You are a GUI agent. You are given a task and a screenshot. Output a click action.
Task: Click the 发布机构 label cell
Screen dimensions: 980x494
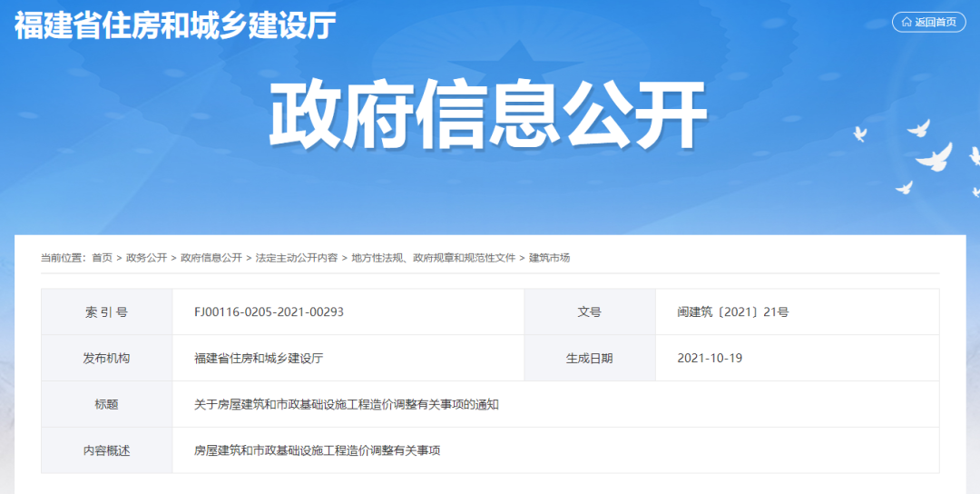coord(107,359)
